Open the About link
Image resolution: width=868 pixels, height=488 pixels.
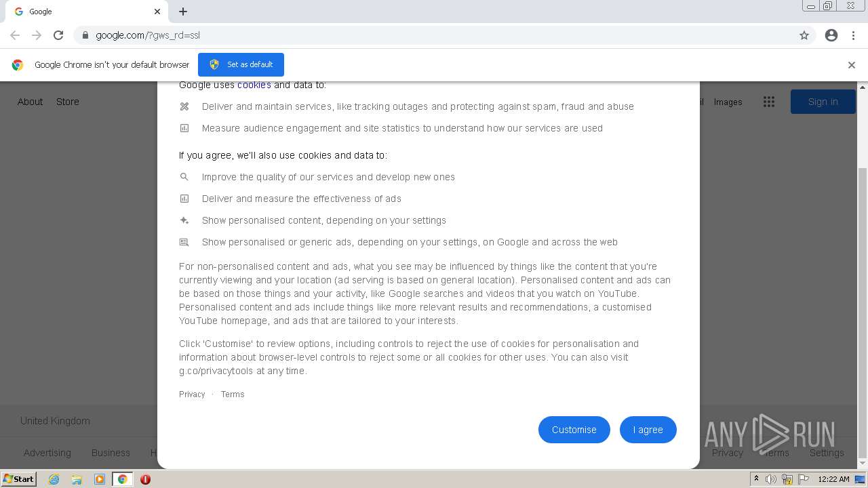point(30,102)
